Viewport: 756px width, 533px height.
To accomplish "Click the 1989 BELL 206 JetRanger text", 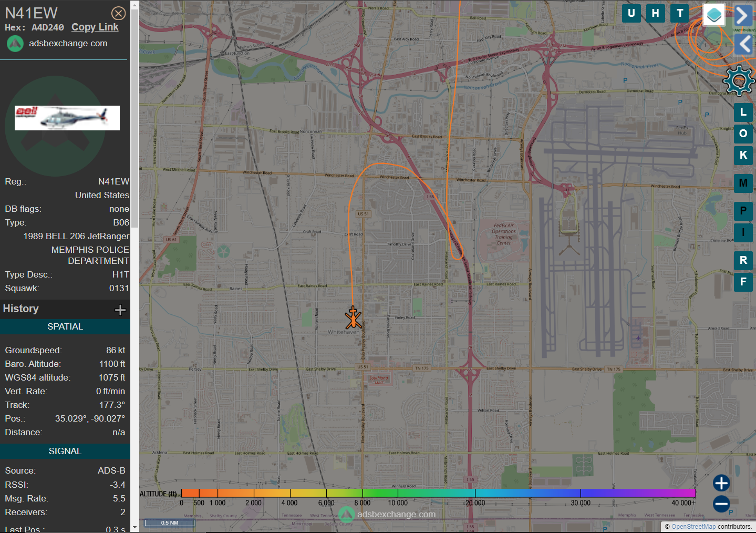I will click(x=76, y=236).
